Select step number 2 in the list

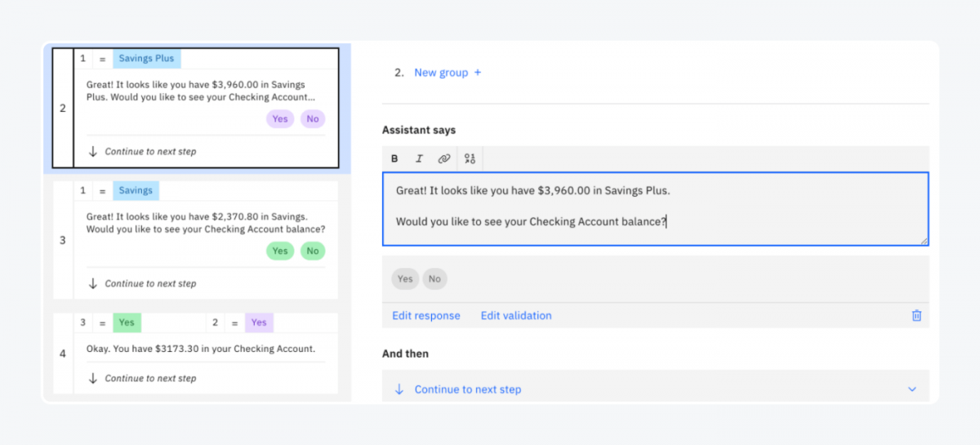(x=63, y=108)
